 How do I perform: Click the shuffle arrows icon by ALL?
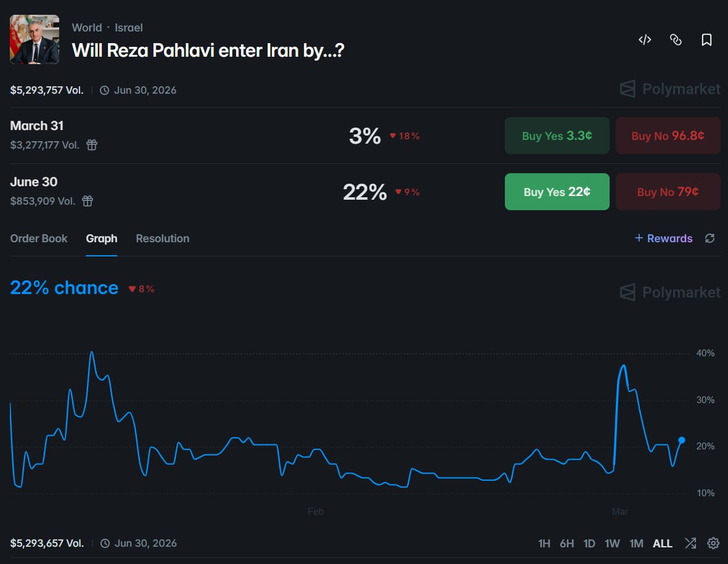(690, 543)
